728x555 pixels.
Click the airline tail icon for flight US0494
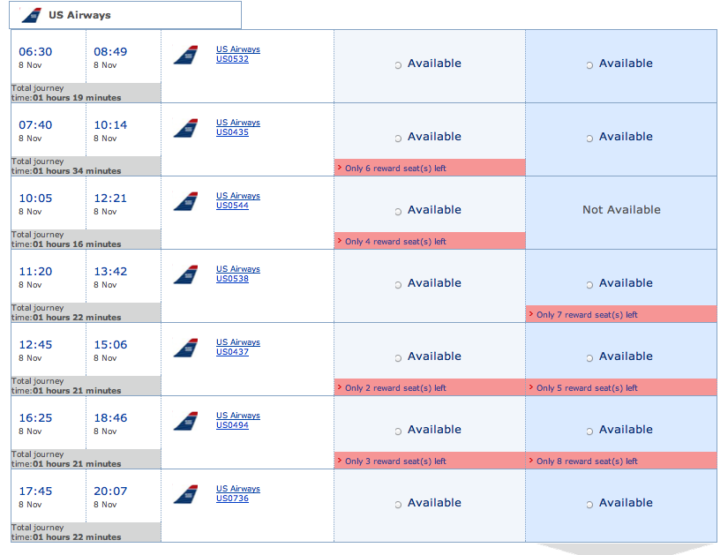click(x=186, y=421)
